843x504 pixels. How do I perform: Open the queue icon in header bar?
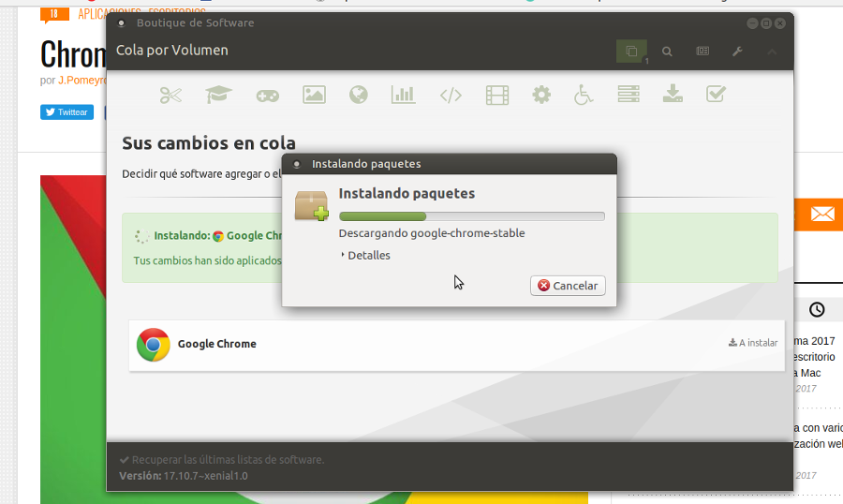631,52
